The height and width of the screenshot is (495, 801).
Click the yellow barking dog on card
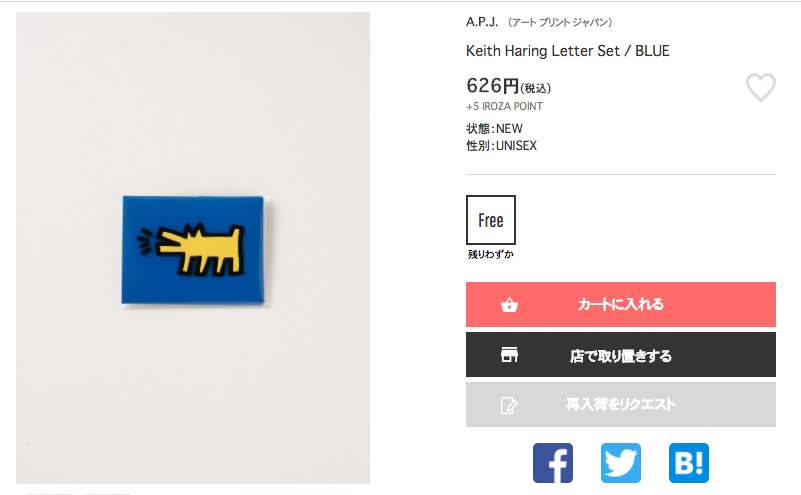[192, 250]
